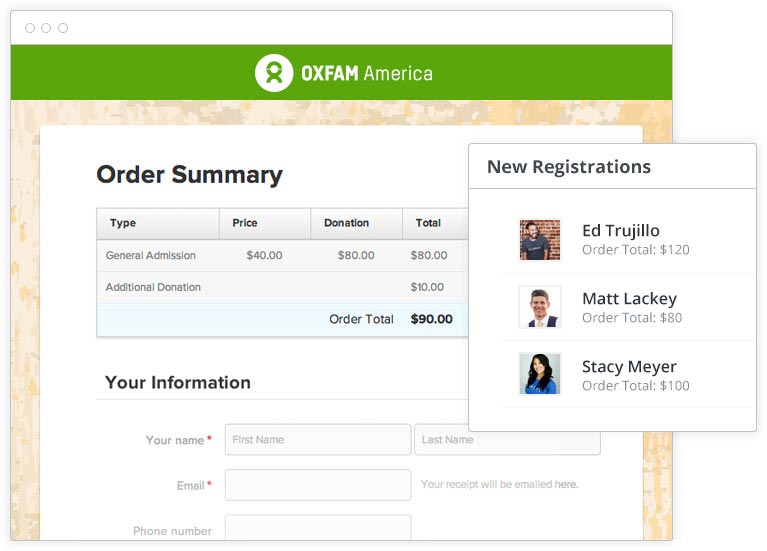The image size is (767, 551).
Task: Click the first browser window control circle
Action: point(30,28)
